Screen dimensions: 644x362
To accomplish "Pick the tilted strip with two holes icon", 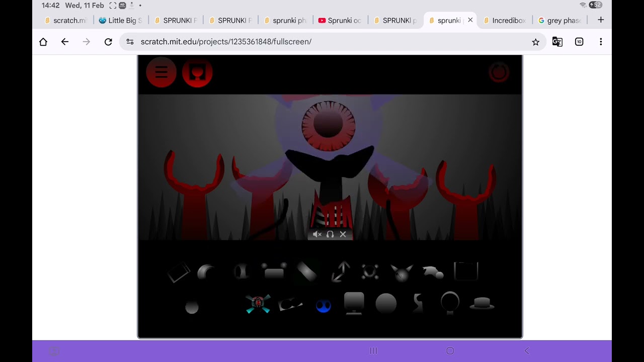I will coord(290,305).
